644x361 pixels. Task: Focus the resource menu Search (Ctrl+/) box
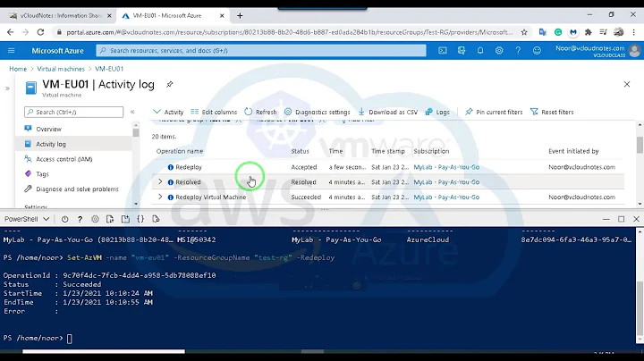pos(74,112)
